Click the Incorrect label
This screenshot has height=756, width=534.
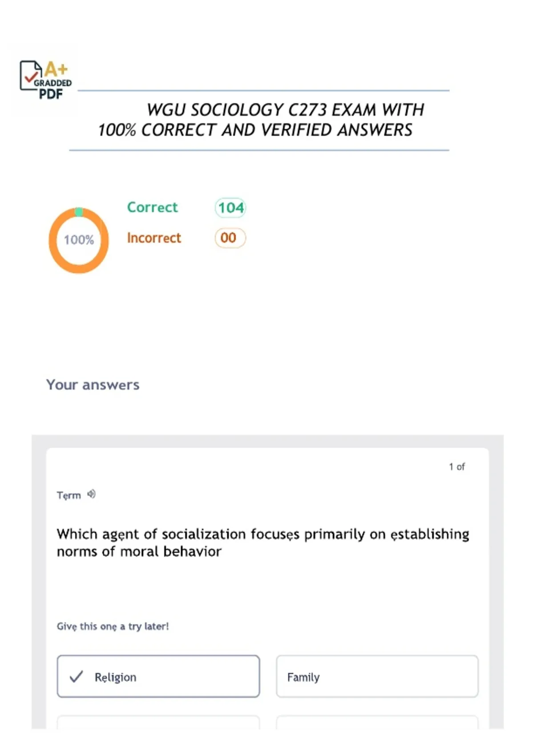pos(154,238)
